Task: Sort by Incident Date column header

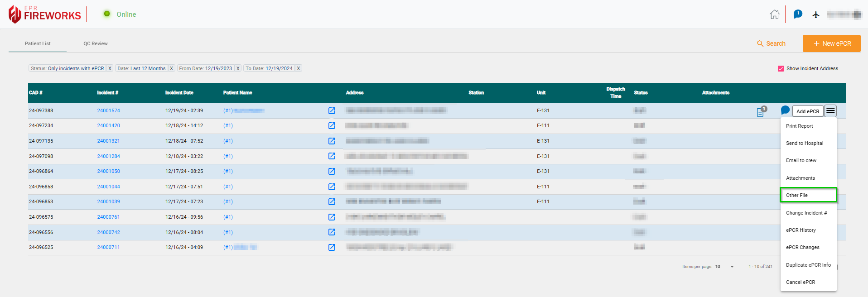Action: 179,93
